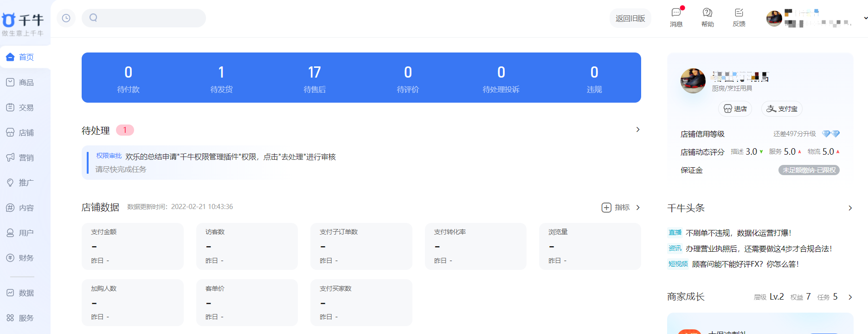
Task: Expand the 千牛头条 section arrow
Action: (850, 208)
